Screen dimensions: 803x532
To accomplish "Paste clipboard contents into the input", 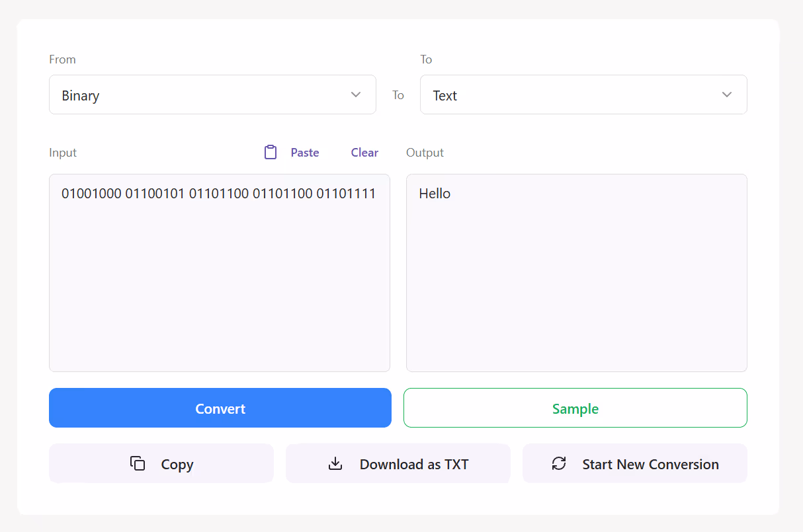I will (x=304, y=152).
